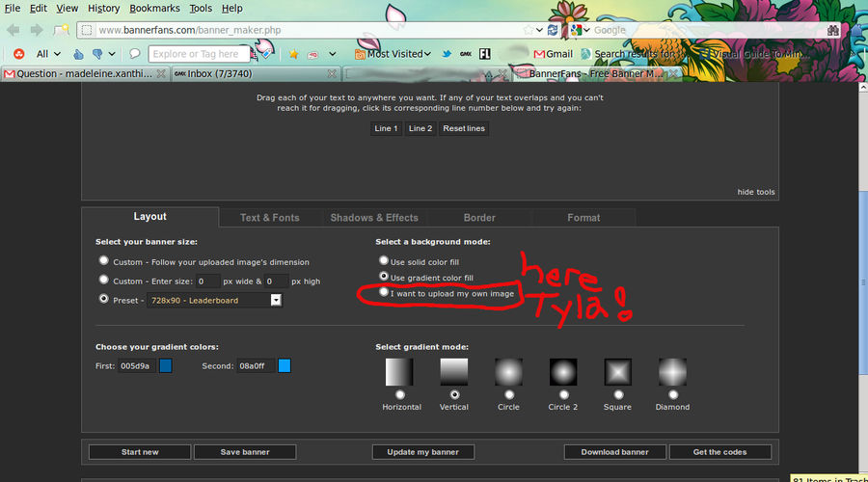Reload the page with the refresh icon

tap(552, 30)
